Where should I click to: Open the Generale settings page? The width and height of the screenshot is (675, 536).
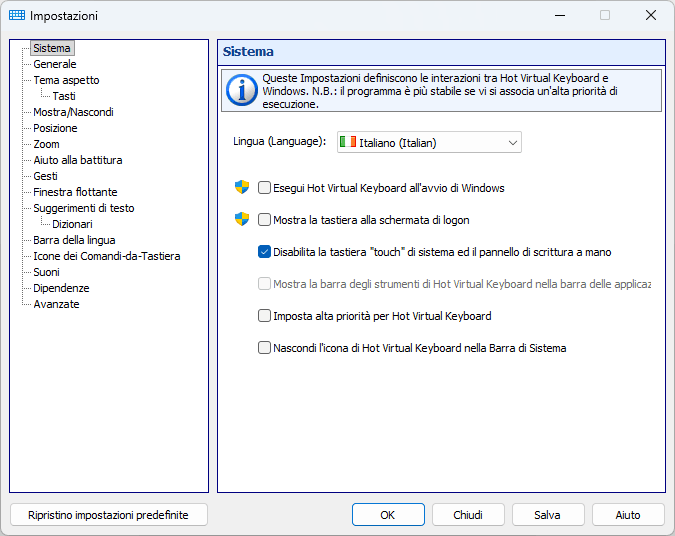55,64
